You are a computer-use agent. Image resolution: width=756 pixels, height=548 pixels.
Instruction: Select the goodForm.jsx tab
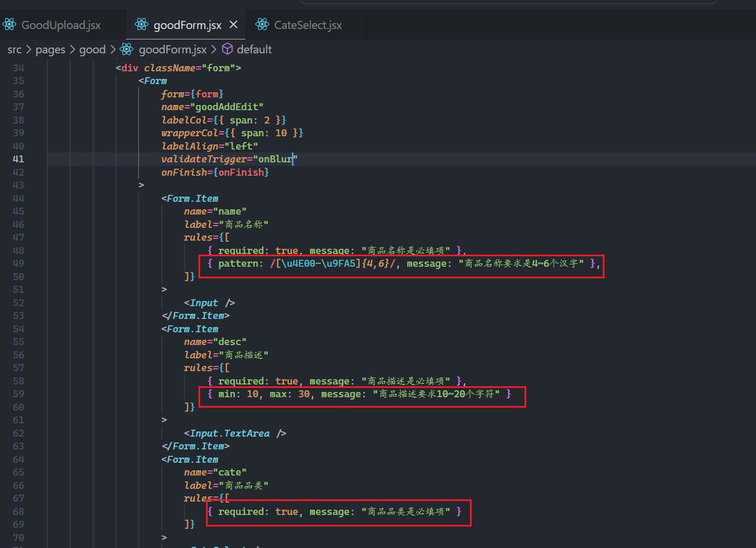[187, 25]
